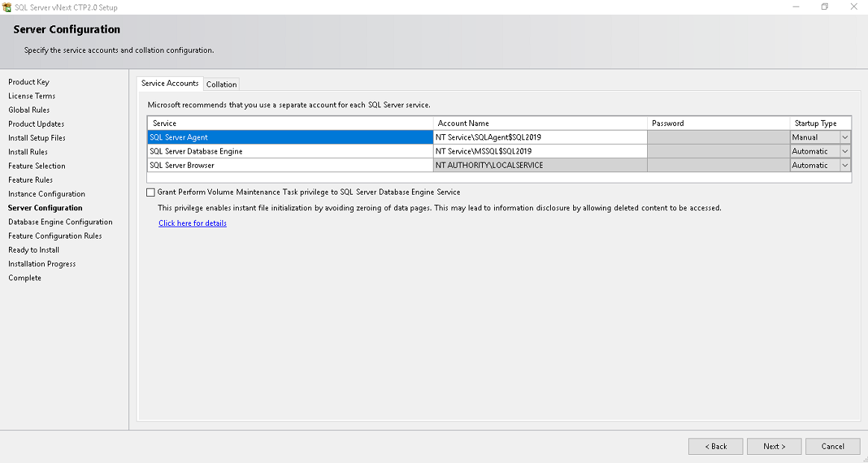Click the Startup Type column header
This screenshot has width=868, height=463.
[819, 123]
